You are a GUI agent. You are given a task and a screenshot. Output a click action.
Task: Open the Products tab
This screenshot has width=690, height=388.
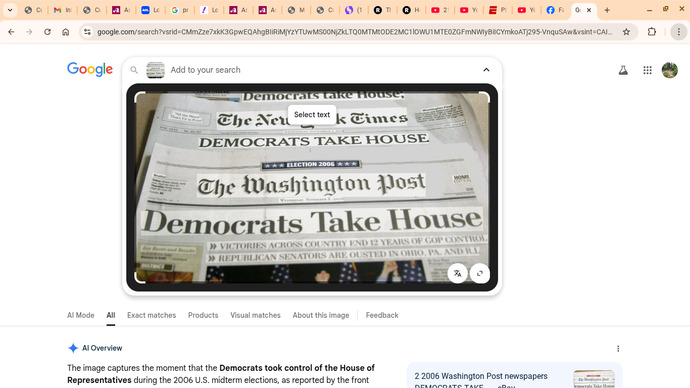[x=203, y=315]
